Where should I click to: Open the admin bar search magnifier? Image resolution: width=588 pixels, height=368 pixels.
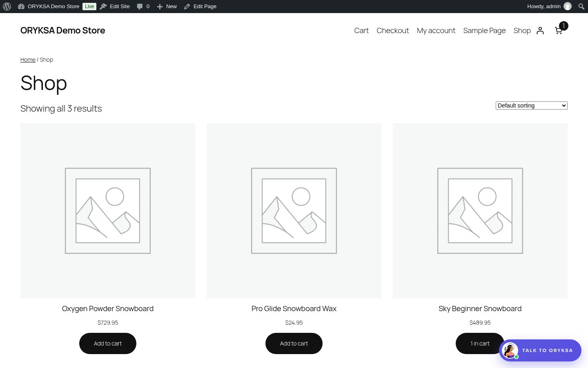click(x=581, y=7)
